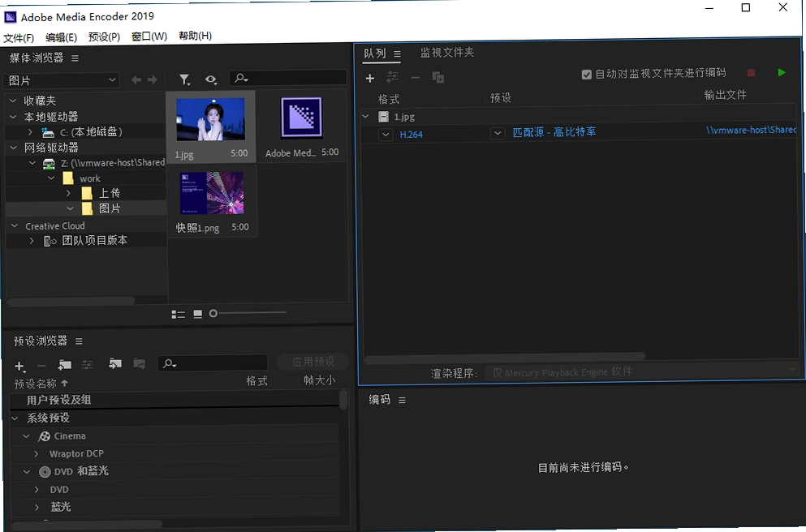Click the preset browser search field
806x532 pixels.
(213, 363)
